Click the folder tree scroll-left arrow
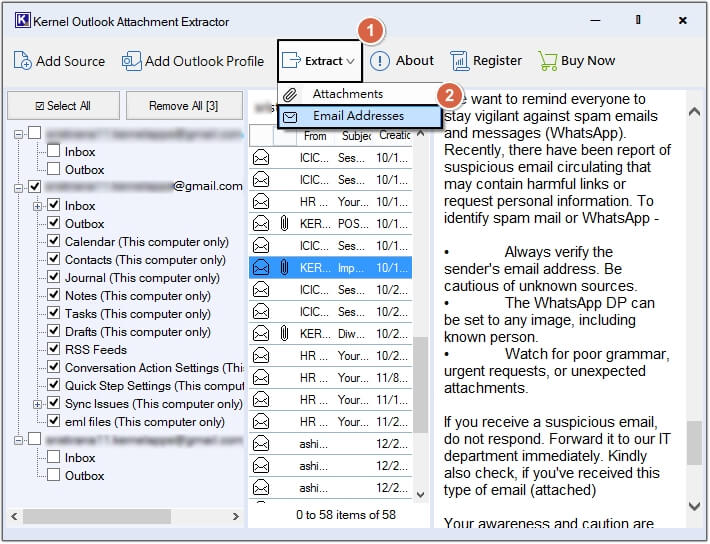This screenshot has height=544, width=710. (x=14, y=516)
